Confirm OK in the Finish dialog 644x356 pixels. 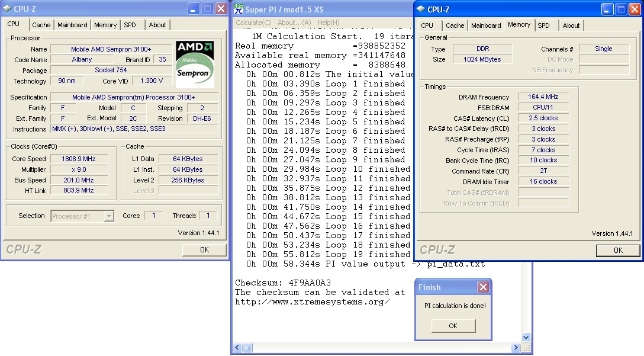coord(453,326)
